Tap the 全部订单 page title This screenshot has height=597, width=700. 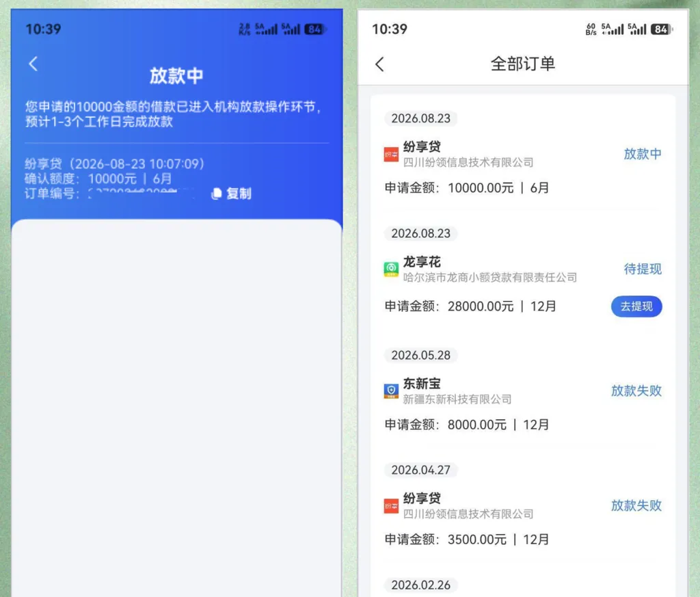tap(523, 64)
